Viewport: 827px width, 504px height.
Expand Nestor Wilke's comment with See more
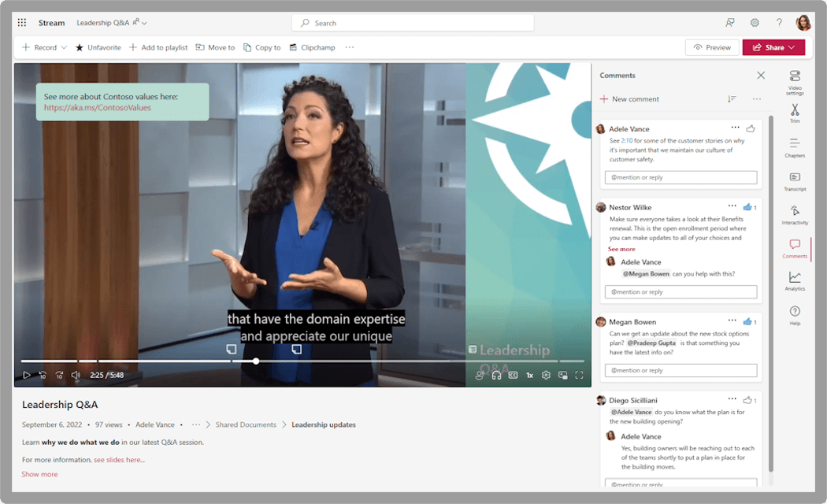pyautogui.click(x=621, y=248)
